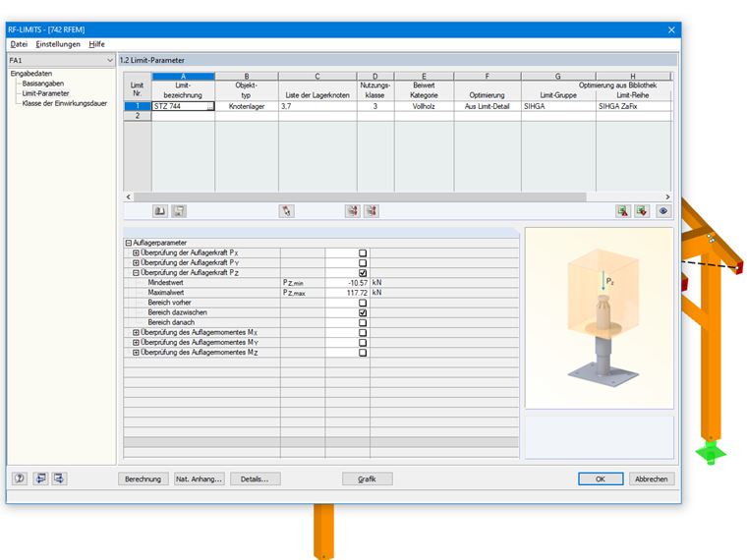Enable the Auflagerkraft Px check
The image size is (747, 560).
point(363,253)
